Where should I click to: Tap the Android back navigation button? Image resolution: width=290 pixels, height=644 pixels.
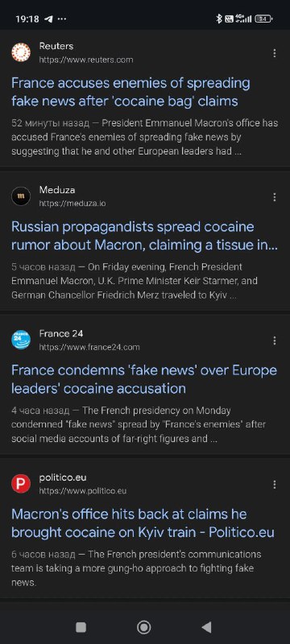click(206, 627)
